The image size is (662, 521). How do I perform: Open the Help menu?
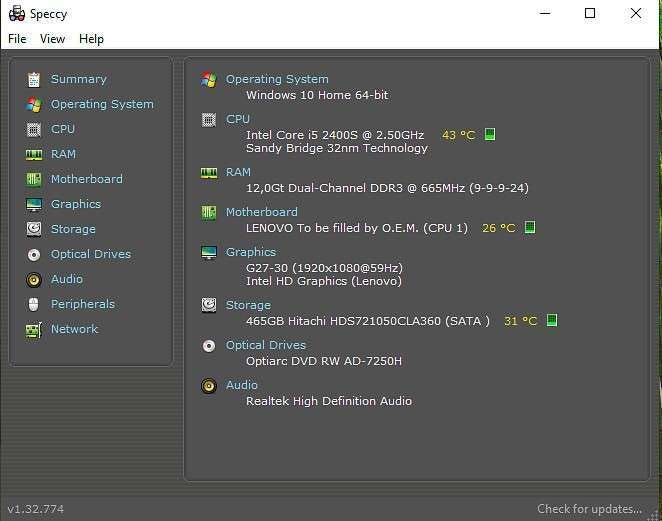(91, 39)
